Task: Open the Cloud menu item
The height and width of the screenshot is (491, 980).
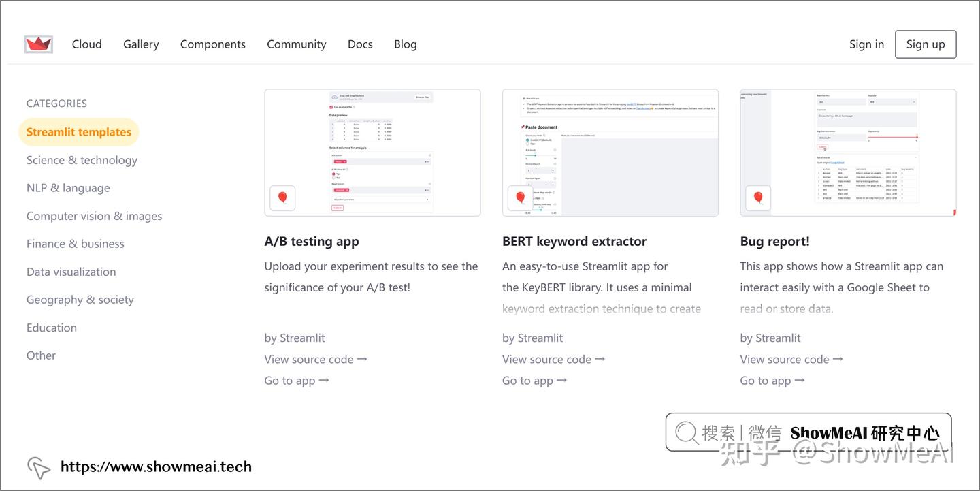Action: pos(87,44)
